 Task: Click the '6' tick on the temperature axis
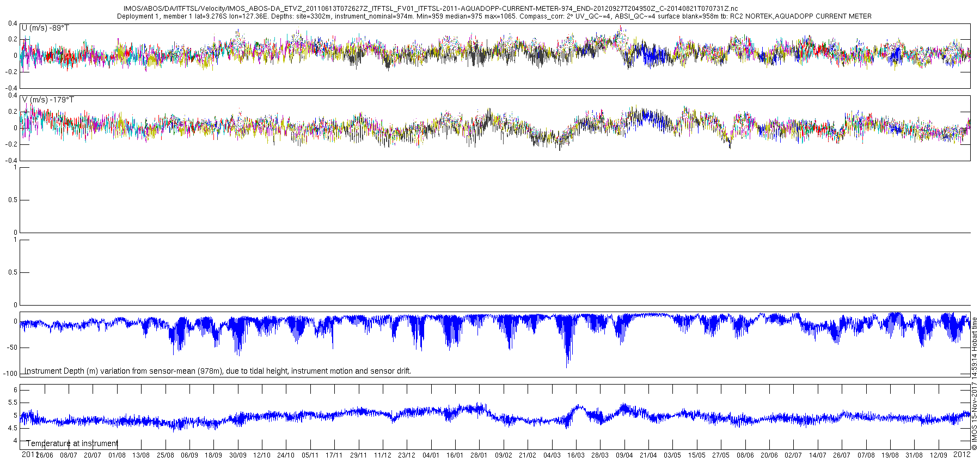16,390
